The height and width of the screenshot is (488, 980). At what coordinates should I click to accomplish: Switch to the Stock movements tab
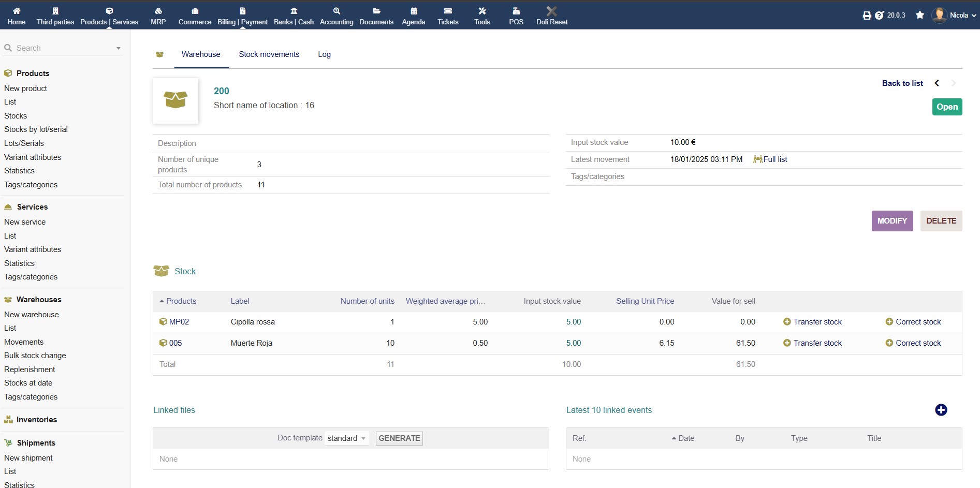coord(269,54)
